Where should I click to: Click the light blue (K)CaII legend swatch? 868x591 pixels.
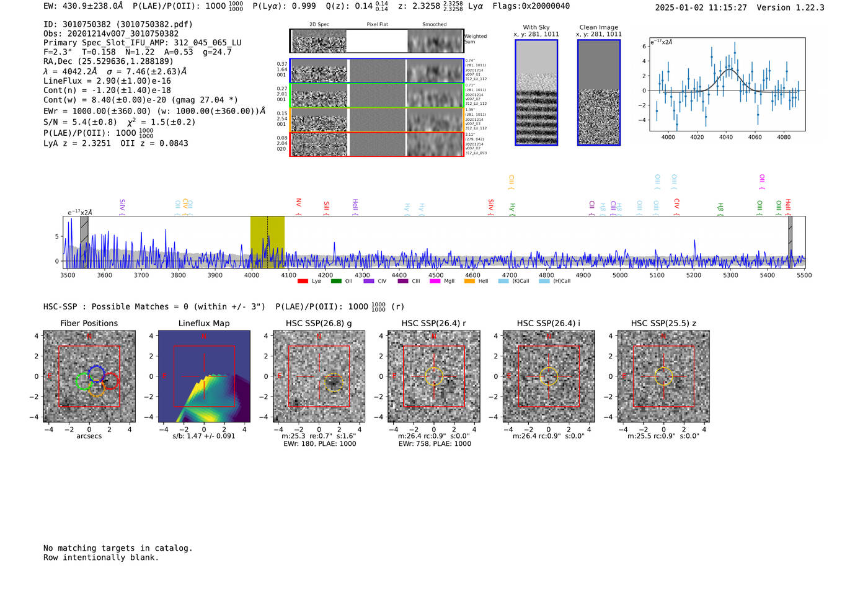tap(503, 281)
